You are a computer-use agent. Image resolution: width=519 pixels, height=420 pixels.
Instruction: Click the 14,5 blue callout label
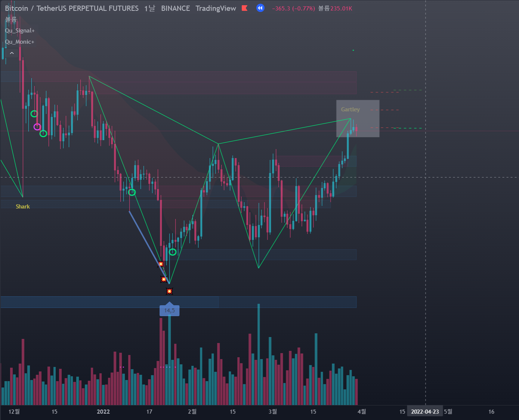click(x=169, y=310)
